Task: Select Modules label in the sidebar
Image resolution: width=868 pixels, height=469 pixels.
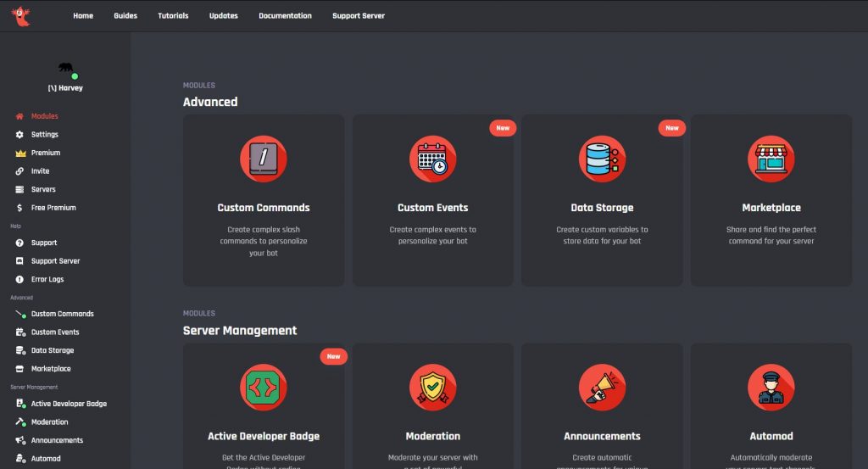Action: click(x=45, y=116)
